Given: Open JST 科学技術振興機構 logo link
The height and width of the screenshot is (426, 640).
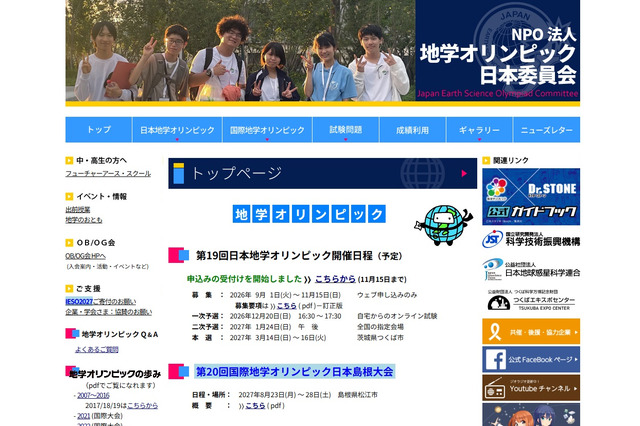Looking at the screenshot, I should (531, 239).
